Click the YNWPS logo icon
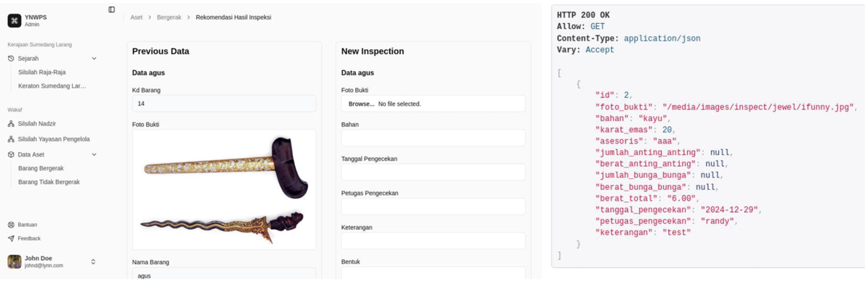Viewport: 868px width, 292px height. (x=14, y=21)
